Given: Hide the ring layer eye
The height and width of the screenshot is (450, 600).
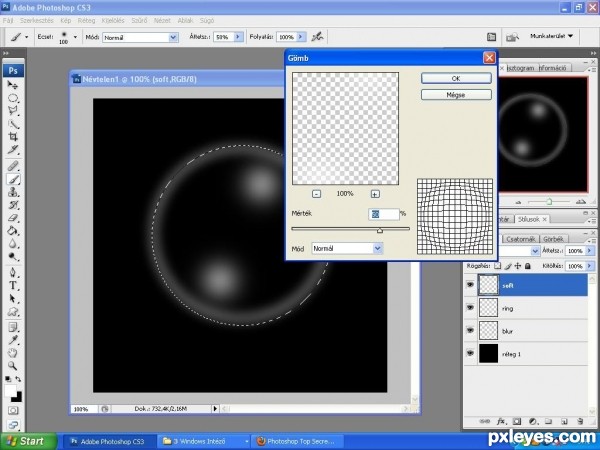Looking at the screenshot, I should coord(470,307).
